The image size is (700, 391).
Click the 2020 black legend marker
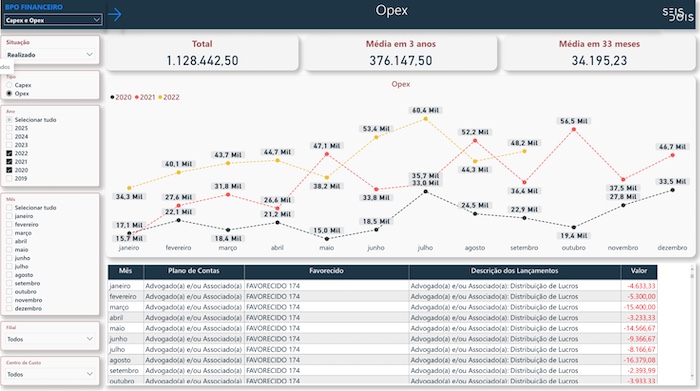(x=112, y=97)
